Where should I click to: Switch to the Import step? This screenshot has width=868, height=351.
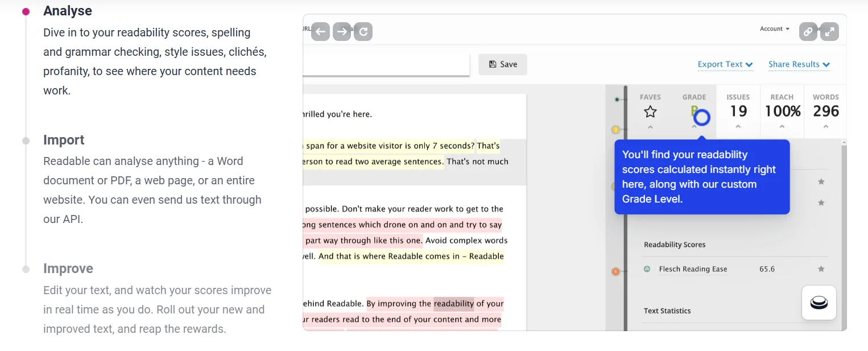click(64, 140)
